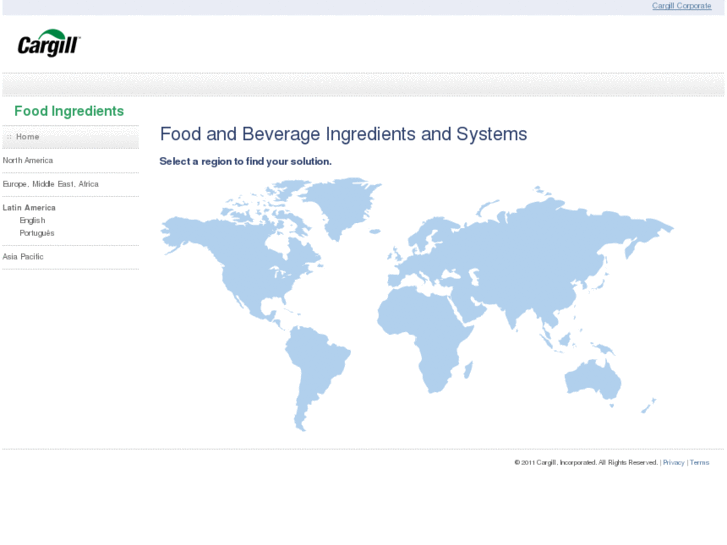This screenshot has height=545, width=727.
Task: Select Português under Latin America
Action: coord(37,233)
